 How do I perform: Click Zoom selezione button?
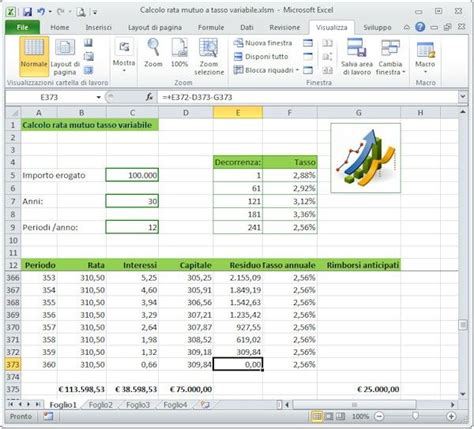[x=209, y=57]
